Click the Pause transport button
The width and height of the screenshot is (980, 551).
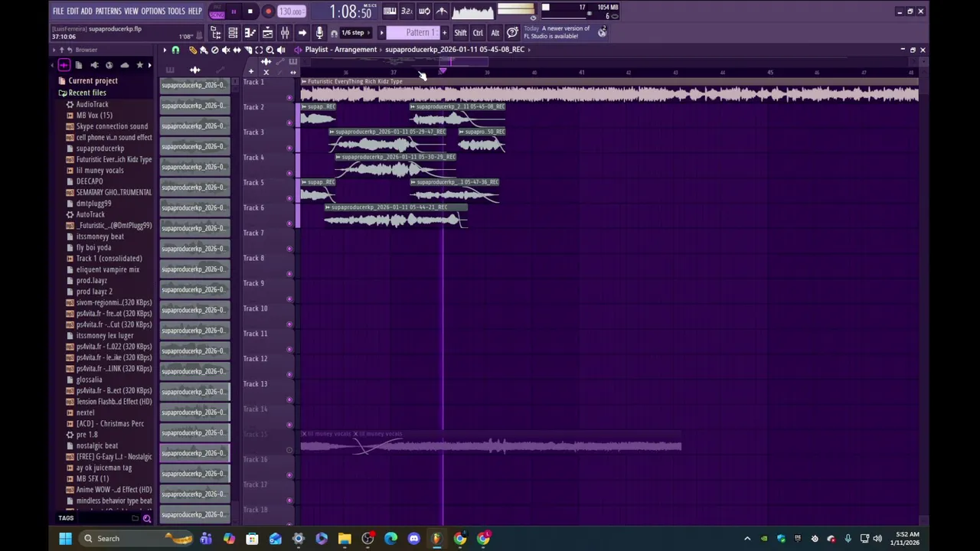pos(234,11)
